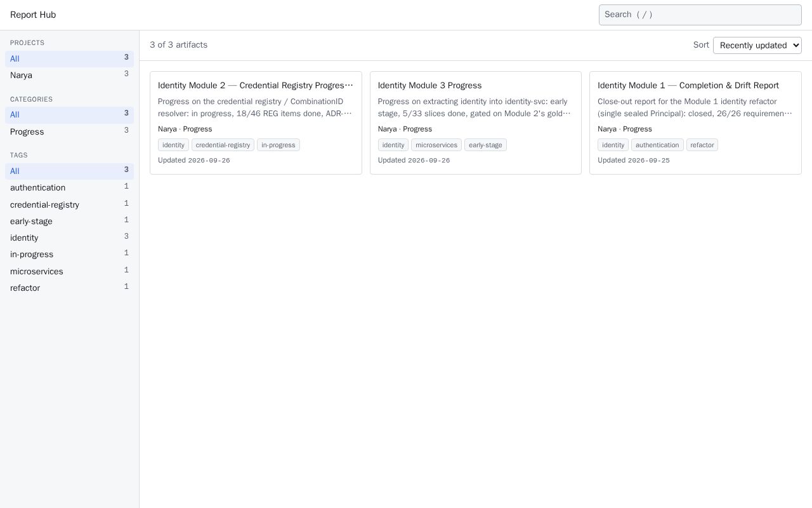Viewport: 812px width, 508px height.
Task: Click early-stage chip on Module 3 card
Action: (x=485, y=145)
